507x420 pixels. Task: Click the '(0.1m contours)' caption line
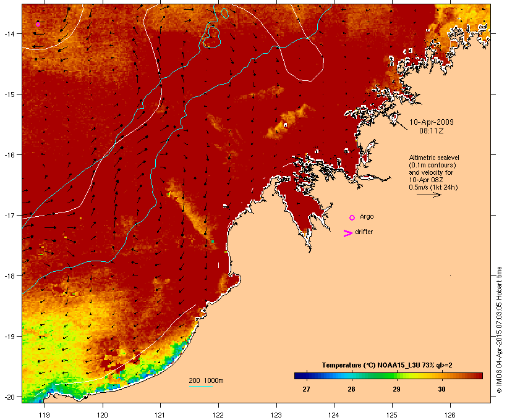[433, 165]
